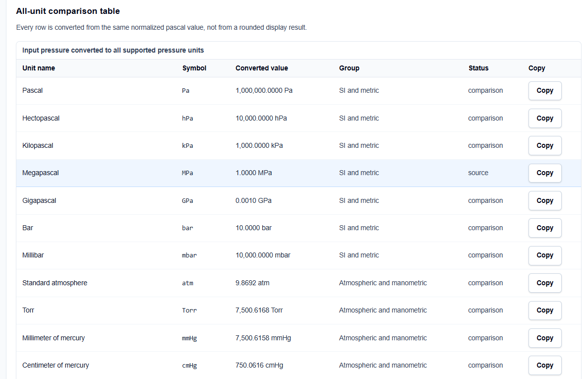Click the Pascal unit name cell
Image resolution: width=588 pixels, height=379 pixels.
32,90
